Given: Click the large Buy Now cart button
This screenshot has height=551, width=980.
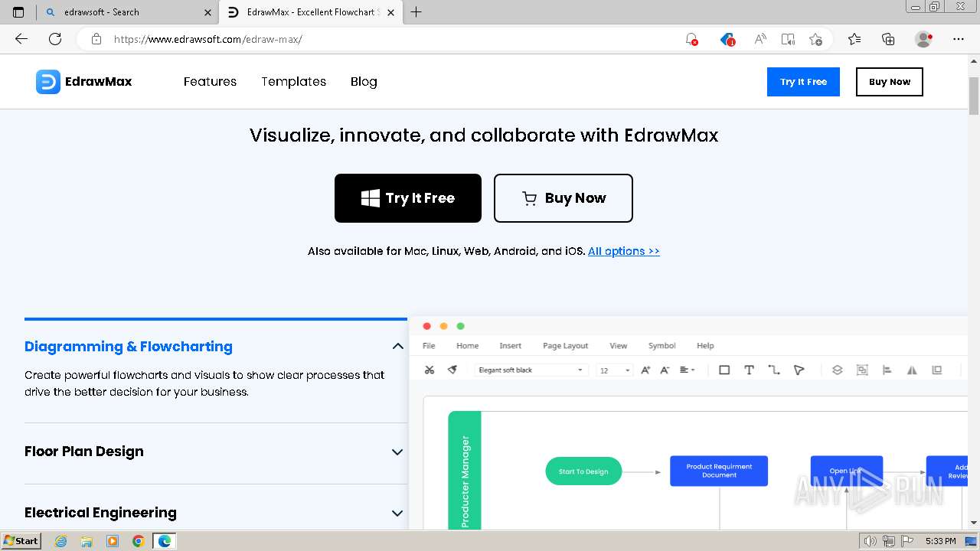Looking at the screenshot, I should click(x=563, y=198).
